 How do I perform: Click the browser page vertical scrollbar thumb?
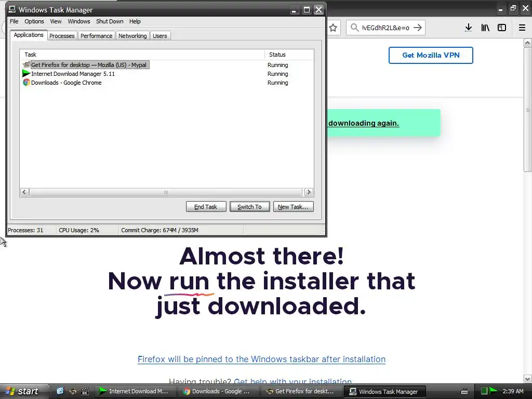(x=528, y=110)
